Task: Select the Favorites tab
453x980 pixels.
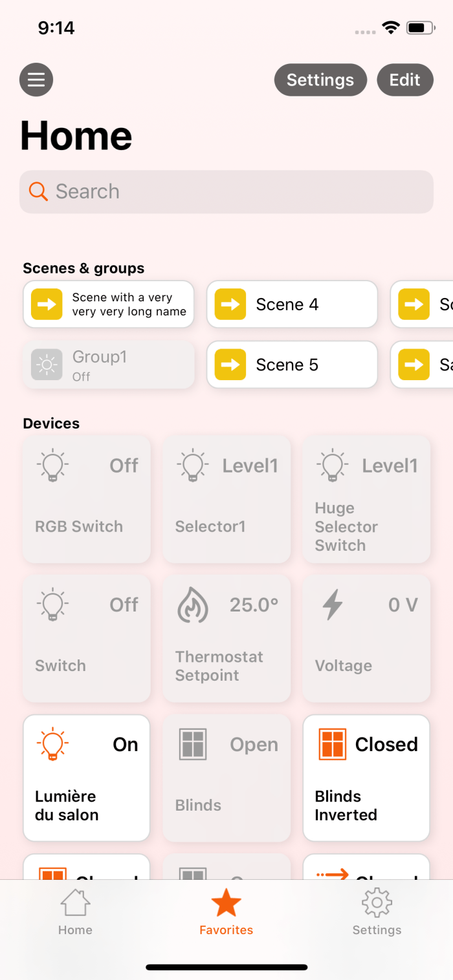Action: 226,912
